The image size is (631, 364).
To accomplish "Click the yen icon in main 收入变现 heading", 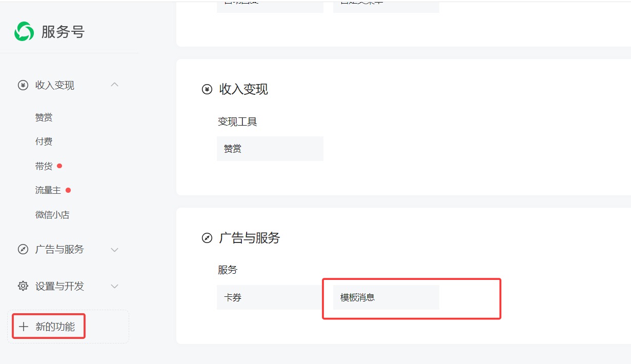I will tap(207, 90).
